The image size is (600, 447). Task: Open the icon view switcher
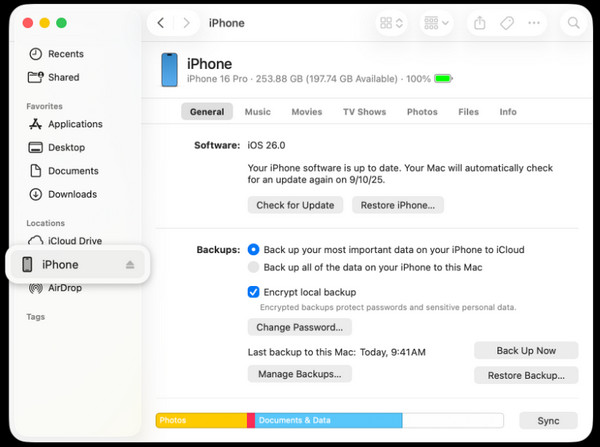(x=391, y=23)
